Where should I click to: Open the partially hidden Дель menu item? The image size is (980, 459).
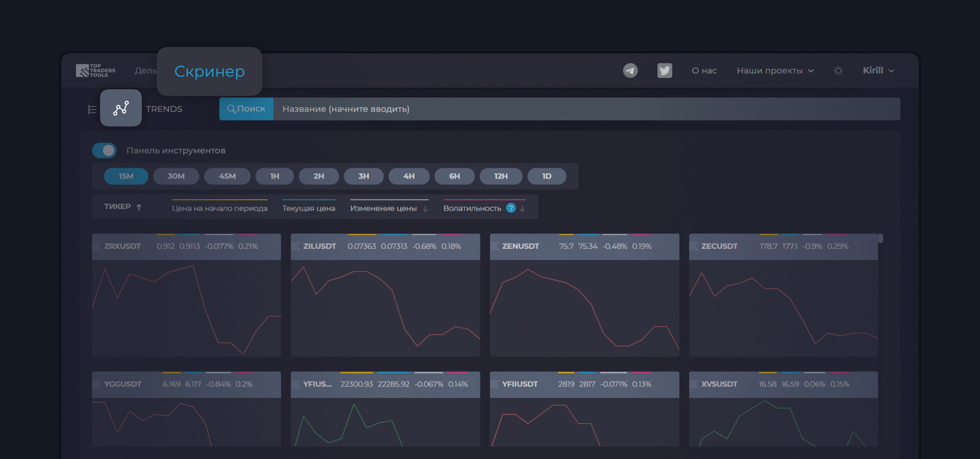tap(145, 71)
